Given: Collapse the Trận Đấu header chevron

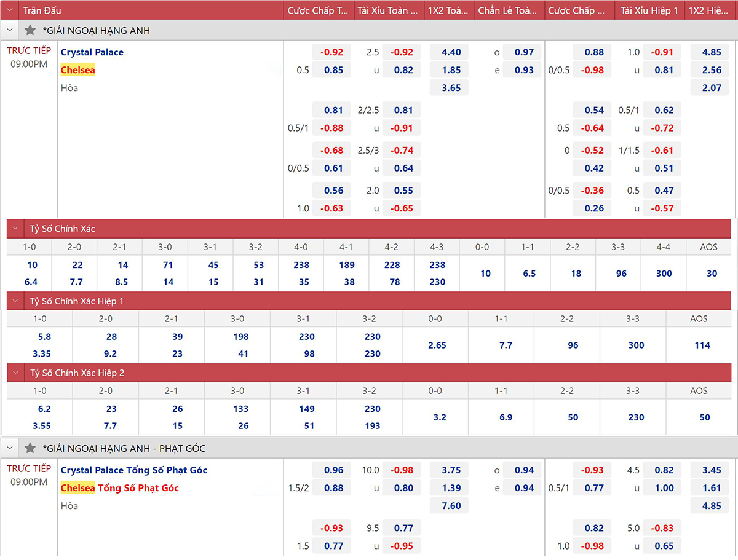Looking at the screenshot, I should pos(9,10).
